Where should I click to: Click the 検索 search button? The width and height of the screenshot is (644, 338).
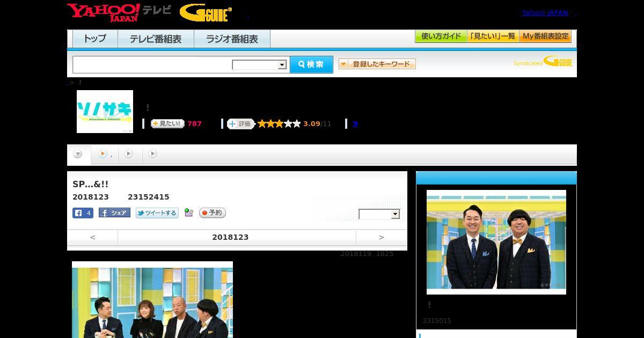click(311, 64)
